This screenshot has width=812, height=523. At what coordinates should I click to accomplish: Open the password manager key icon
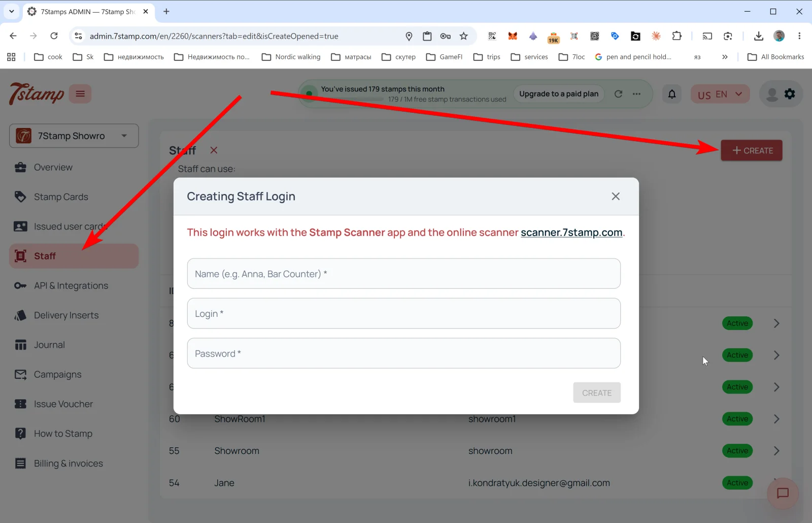[446, 36]
